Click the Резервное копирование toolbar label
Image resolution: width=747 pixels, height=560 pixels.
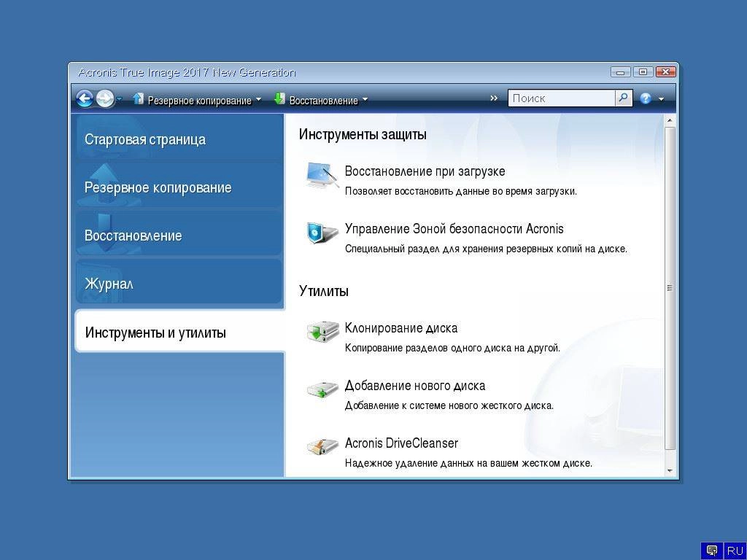(200, 101)
